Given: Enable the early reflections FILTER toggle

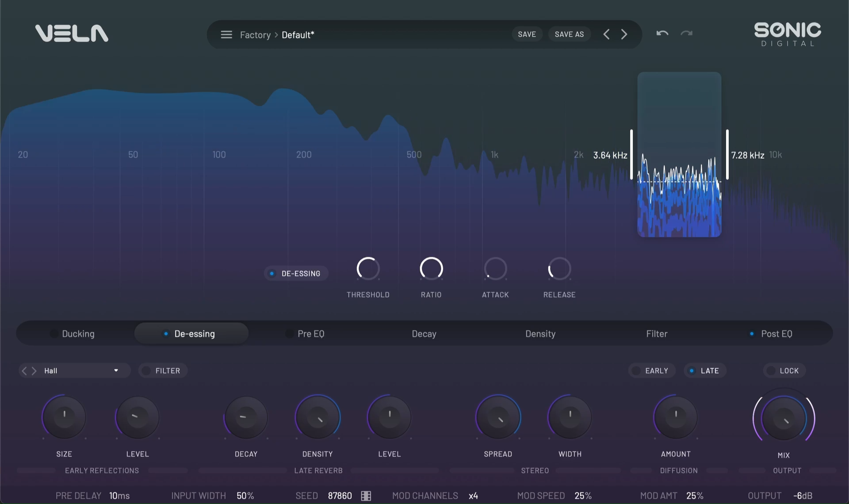Looking at the screenshot, I should click(163, 371).
